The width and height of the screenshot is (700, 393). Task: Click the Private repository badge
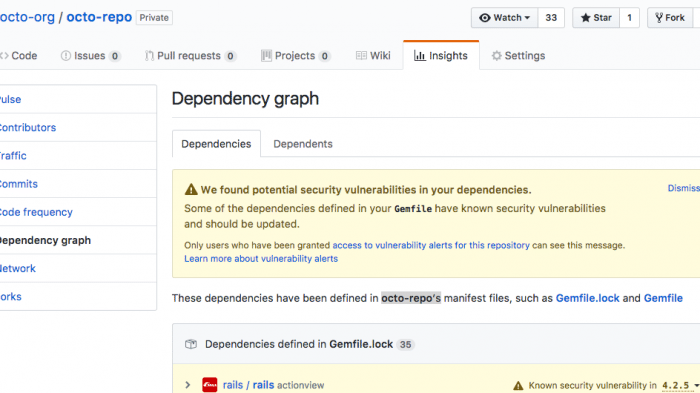[x=154, y=18]
